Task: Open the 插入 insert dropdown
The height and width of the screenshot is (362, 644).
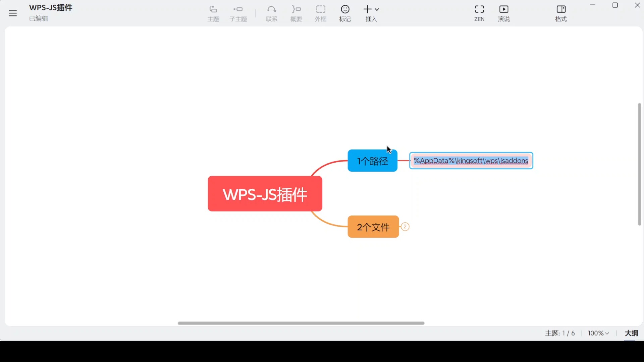Action: pyautogui.click(x=371, y=14)
